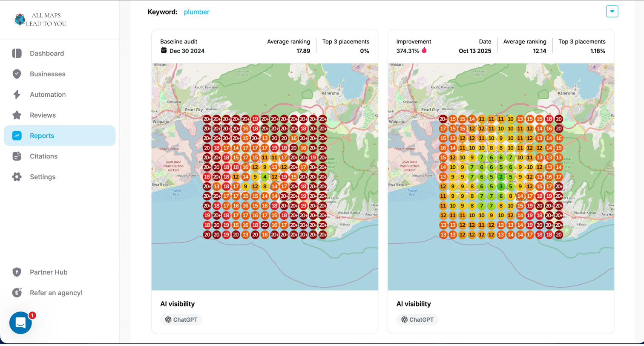
Task: Click the green rank 4 marker on baseline map
Action: (265, 177)
